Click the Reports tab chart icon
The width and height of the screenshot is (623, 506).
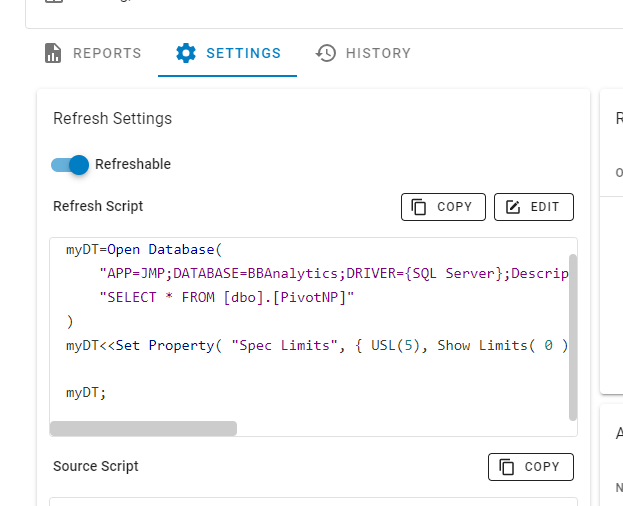pos(54,53)
